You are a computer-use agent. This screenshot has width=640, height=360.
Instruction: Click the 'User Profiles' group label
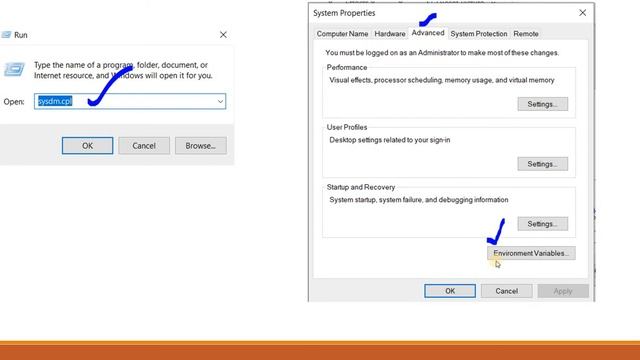tap(347, 127)
